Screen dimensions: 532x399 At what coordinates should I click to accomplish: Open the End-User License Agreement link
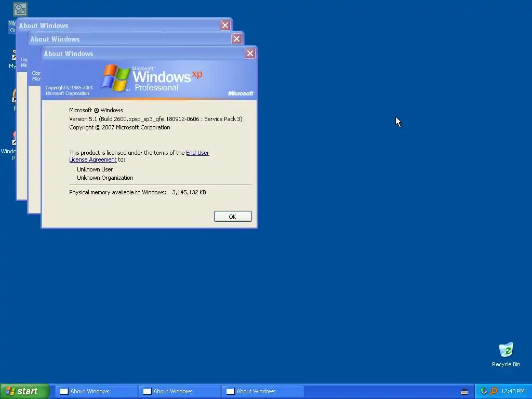pos(197,153)
